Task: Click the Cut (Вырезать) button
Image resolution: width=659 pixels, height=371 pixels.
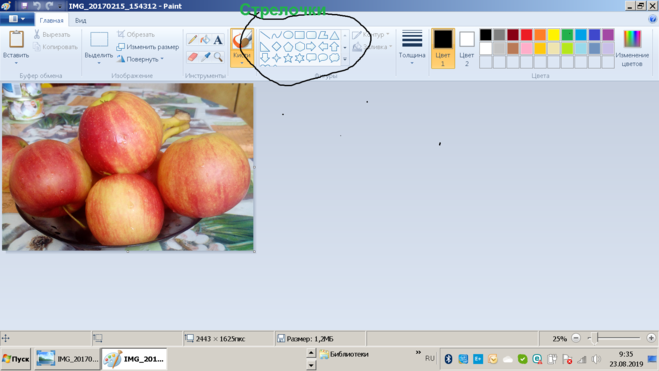Action: [x=52, y=34]
